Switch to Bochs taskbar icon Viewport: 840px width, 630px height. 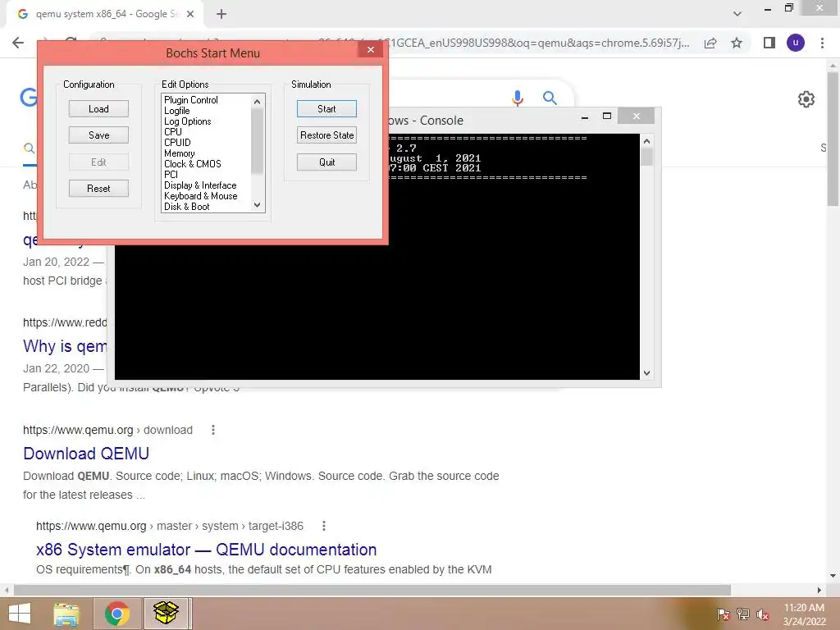pyautogui.click(x=167, y=614)
